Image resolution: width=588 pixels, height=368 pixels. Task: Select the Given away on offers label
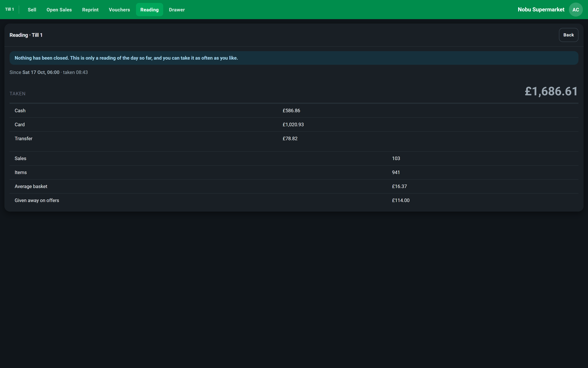pos(37,200)
